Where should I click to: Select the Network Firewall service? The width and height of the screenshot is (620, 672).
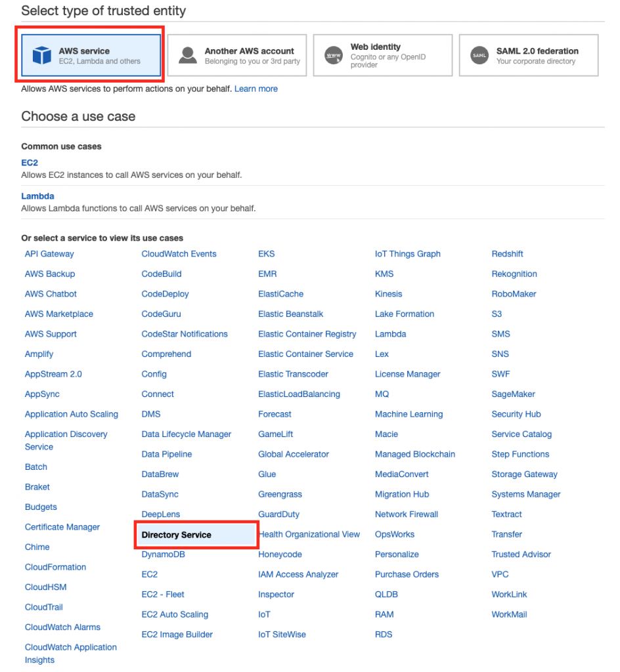[x=407, y=514]
